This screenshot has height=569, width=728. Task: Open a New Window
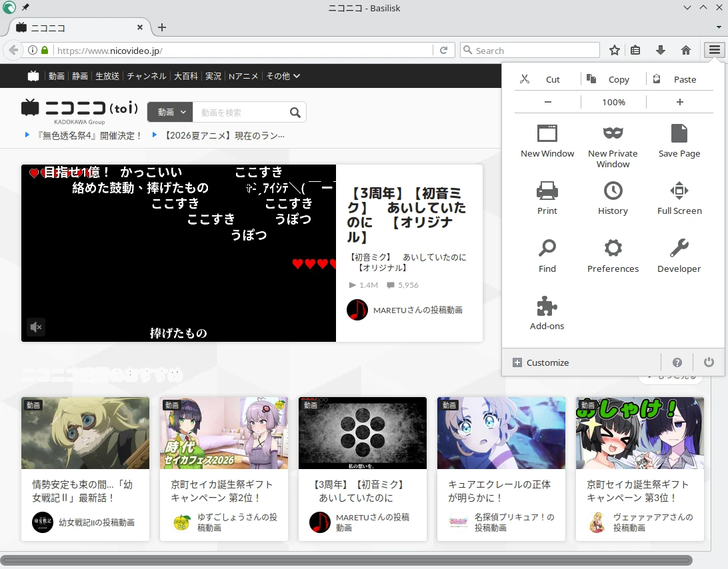[547, 141]
